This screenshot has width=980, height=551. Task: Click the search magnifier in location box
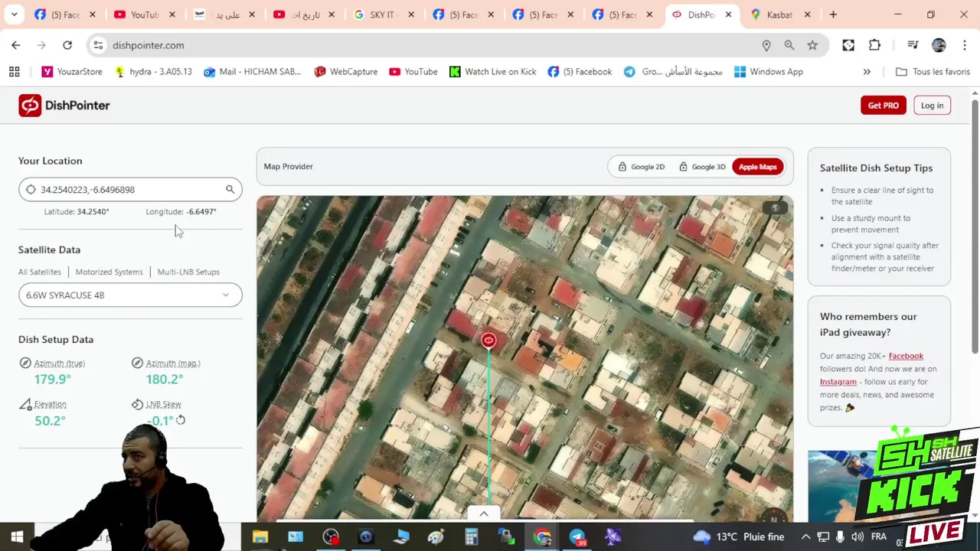point(230,189)
